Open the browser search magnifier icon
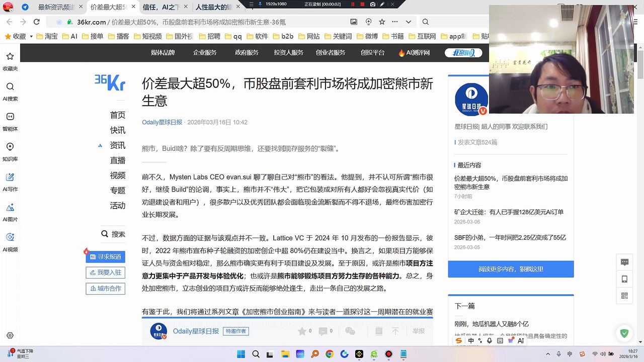Viewport: 644px width, 362px height. (x=425, y=22)
